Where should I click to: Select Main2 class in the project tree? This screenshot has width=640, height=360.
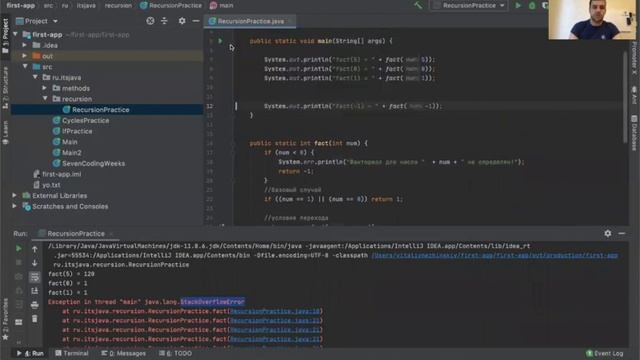71,153
